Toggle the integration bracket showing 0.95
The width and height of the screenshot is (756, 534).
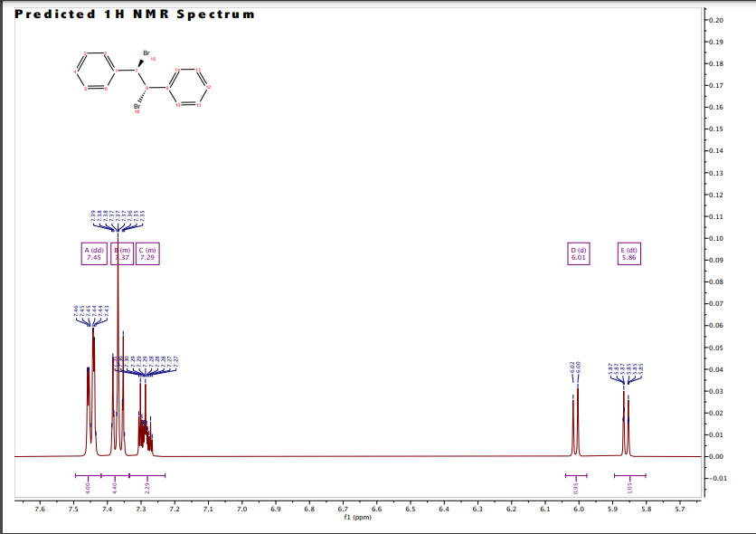pyautogui.click(x=576, y=474)
